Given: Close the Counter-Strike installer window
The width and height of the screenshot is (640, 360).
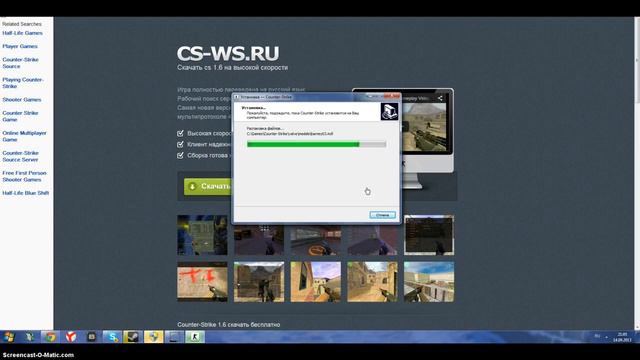Looking at the screenshot, I should click(392, 97).
